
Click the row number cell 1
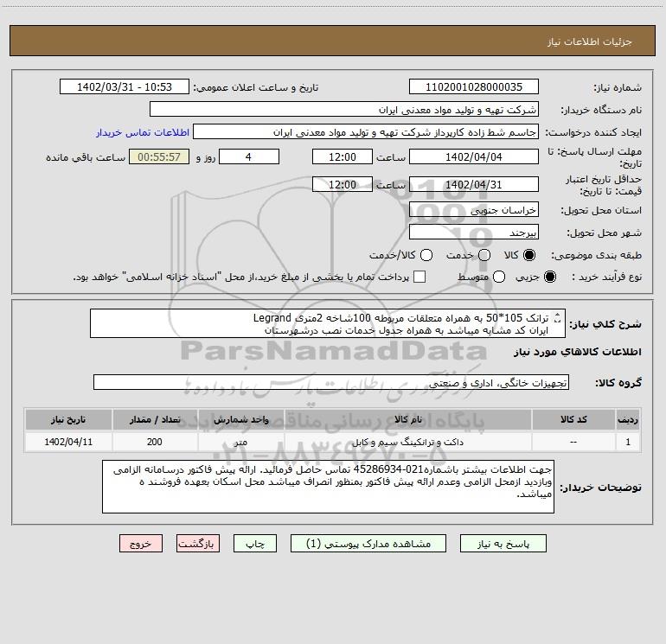[x=628, y=442]
